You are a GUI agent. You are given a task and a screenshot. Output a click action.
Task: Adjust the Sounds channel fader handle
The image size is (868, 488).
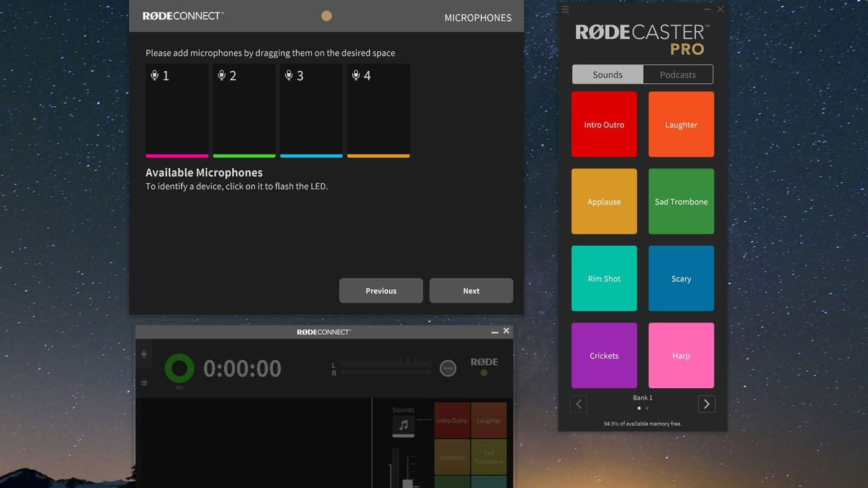coord(407,483)
